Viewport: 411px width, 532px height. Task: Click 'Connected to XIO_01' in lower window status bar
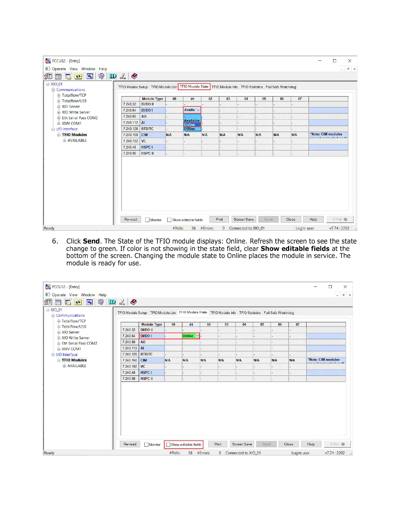243,453
